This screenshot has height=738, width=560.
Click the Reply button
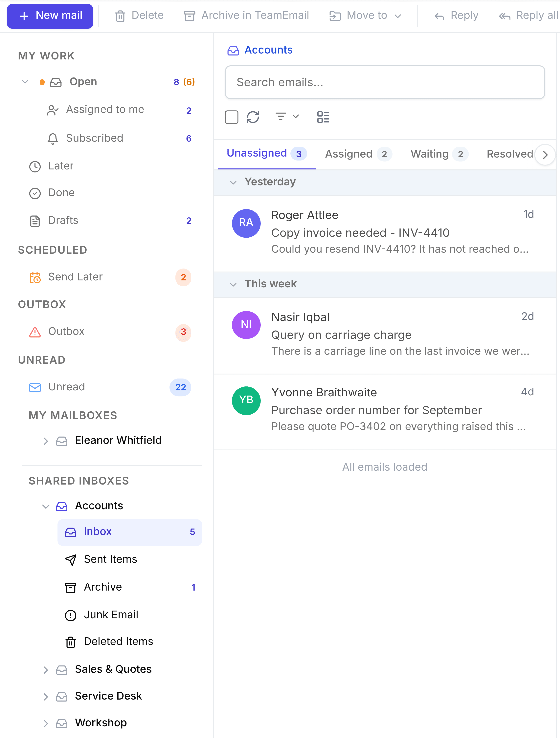456,15
